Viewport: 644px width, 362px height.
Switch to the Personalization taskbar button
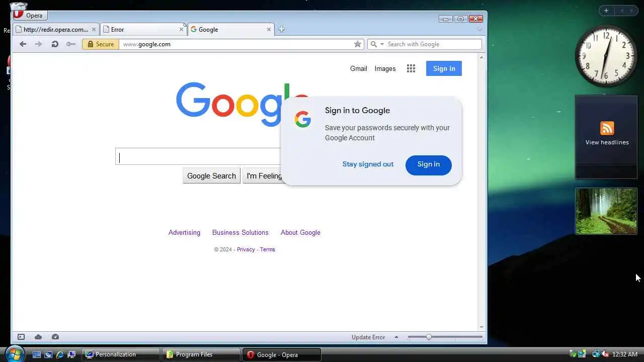click(121, 354)
